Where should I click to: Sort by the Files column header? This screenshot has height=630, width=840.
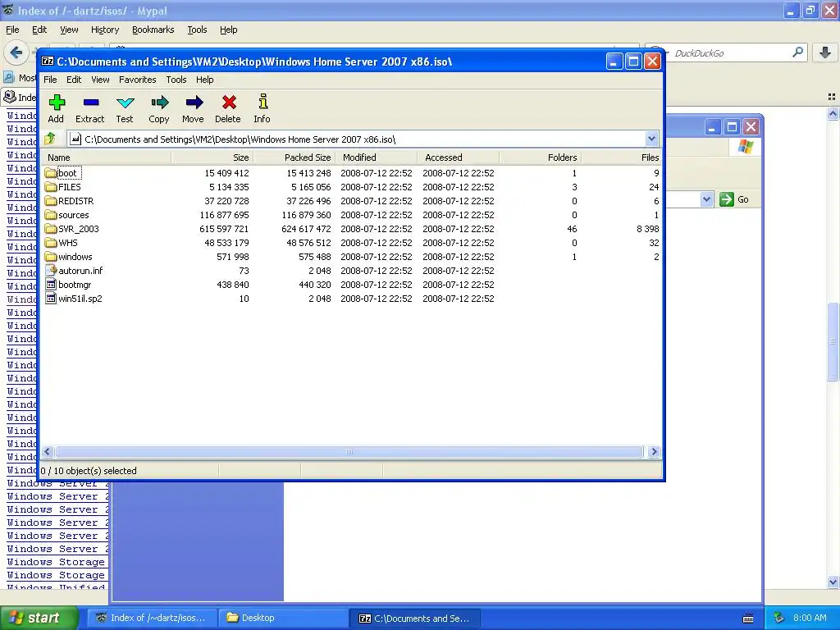click(622, 157)
